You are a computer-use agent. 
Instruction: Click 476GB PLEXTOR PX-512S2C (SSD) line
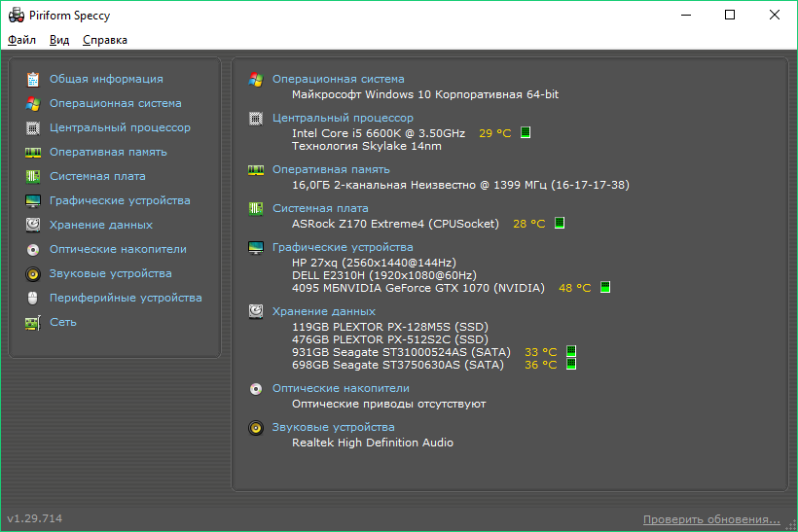tap(390, 339)
